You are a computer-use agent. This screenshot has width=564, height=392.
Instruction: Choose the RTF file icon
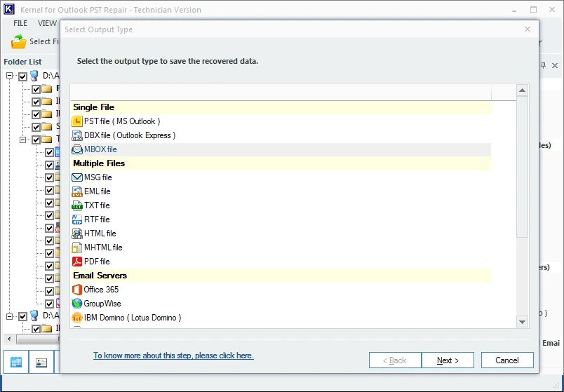coord(77,219)
